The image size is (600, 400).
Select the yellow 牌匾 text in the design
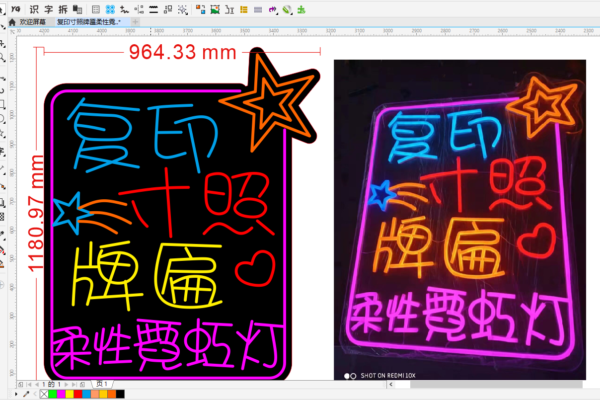click(x=147, y=275)
